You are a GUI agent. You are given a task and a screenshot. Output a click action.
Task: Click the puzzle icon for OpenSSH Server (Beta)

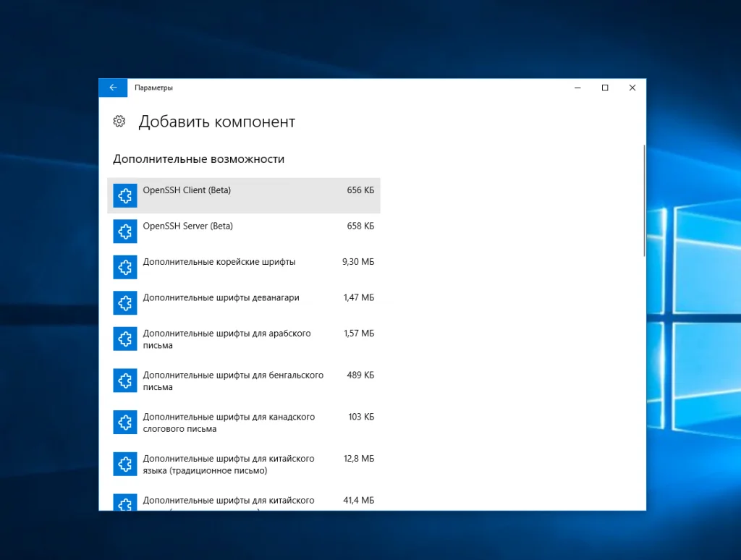124,232
